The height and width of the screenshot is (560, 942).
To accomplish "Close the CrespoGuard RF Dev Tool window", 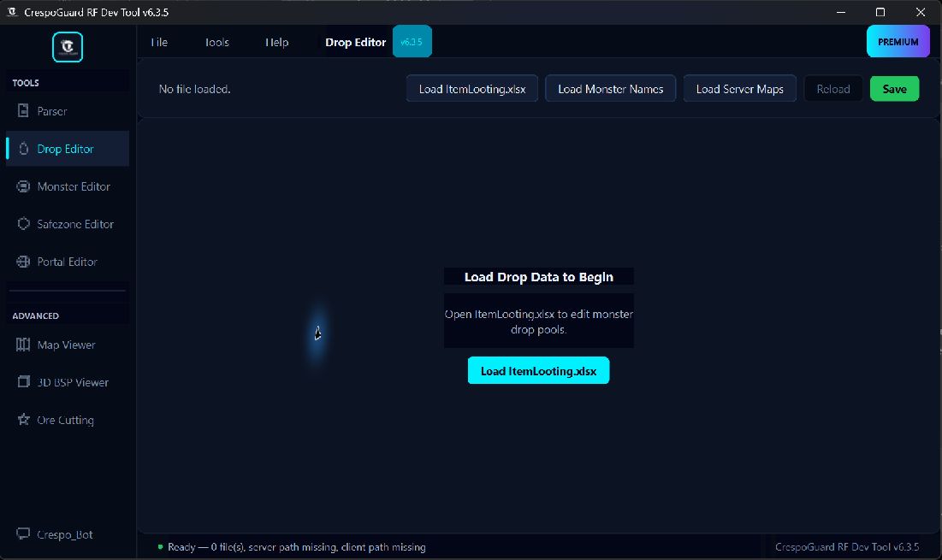I will coord(921,12).
